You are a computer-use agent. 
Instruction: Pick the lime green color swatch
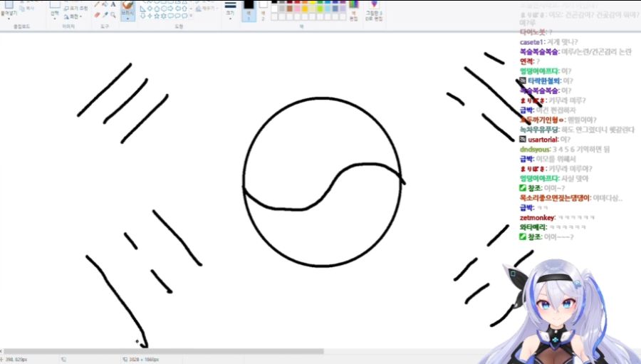[x=320, y=9]
